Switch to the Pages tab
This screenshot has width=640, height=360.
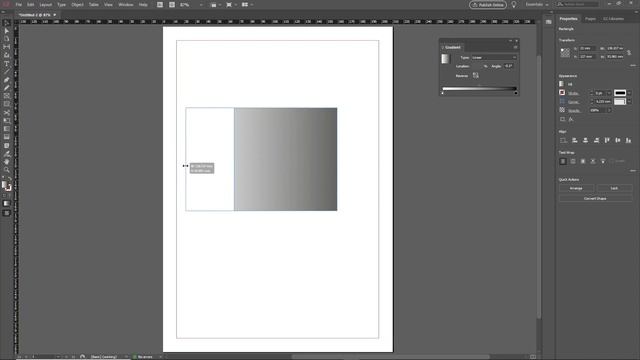(590, 19)
